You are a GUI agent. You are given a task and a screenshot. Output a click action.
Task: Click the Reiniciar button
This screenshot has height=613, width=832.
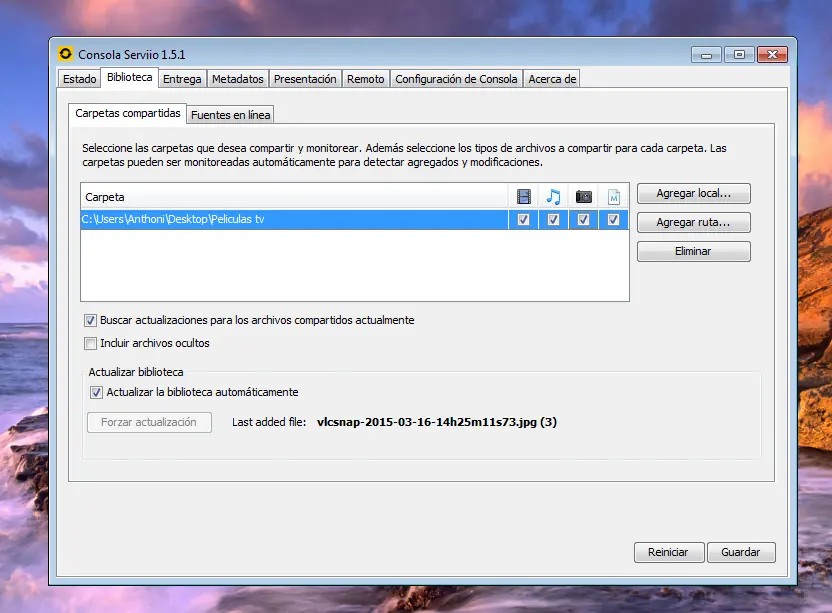669,552
